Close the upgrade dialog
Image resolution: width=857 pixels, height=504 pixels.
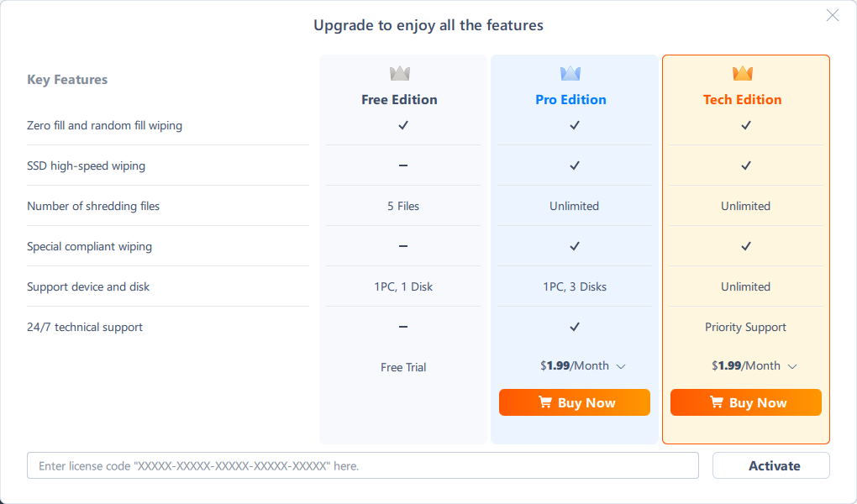click(833, 15)
